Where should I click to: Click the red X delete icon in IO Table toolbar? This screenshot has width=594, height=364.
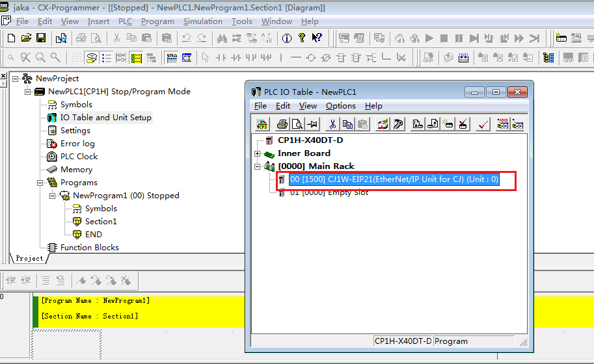(463, 124)
